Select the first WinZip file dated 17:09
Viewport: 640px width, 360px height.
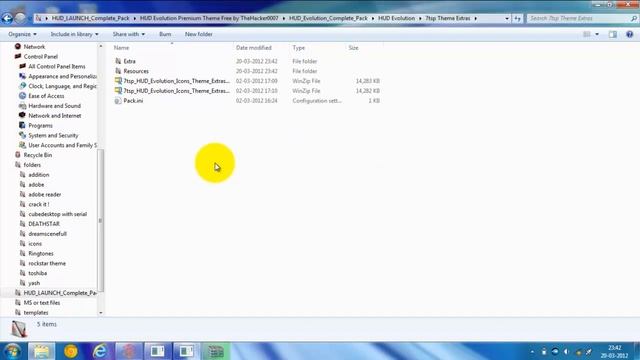click(176, 81)
